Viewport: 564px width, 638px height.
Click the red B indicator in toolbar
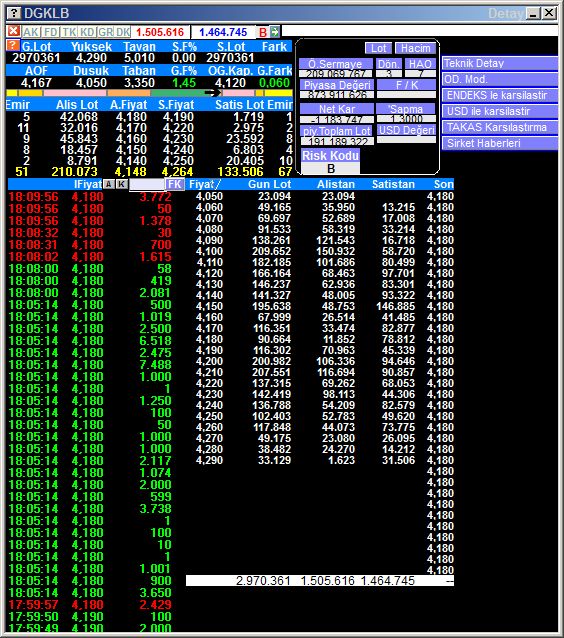(x=263, y=32)
